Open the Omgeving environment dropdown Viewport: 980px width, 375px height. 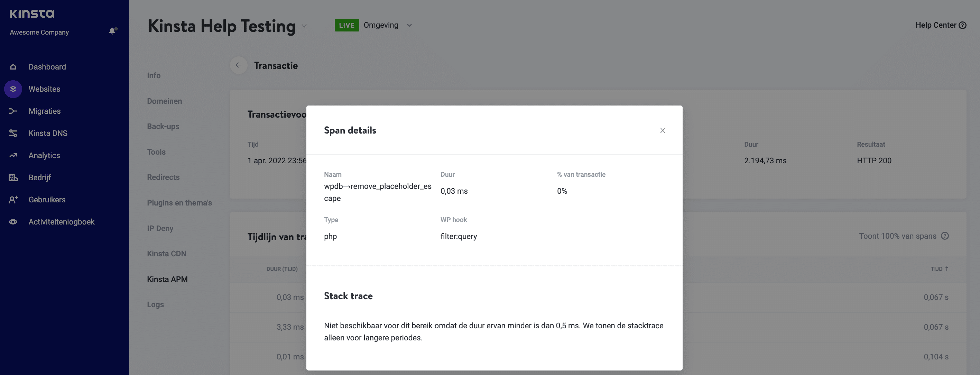[409, 26]
